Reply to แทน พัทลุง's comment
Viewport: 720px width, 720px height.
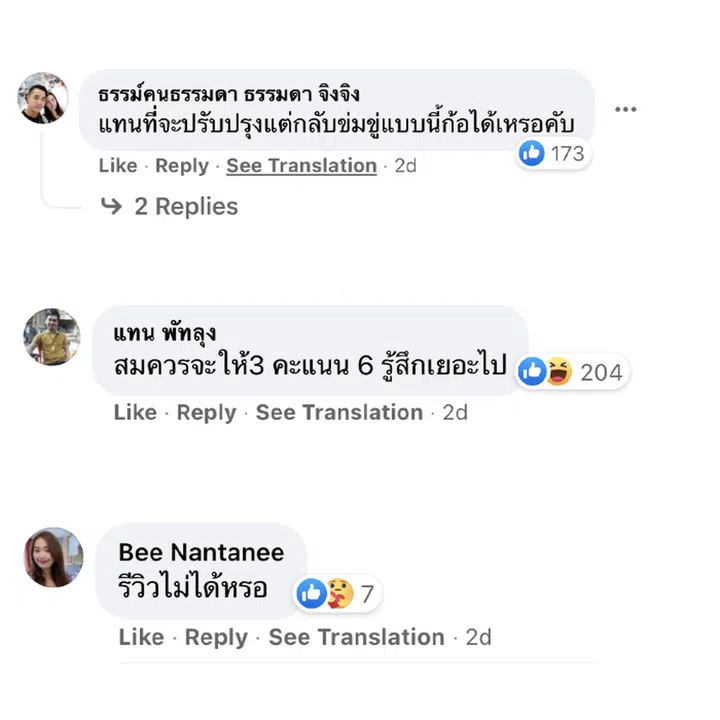click(205, 412)
